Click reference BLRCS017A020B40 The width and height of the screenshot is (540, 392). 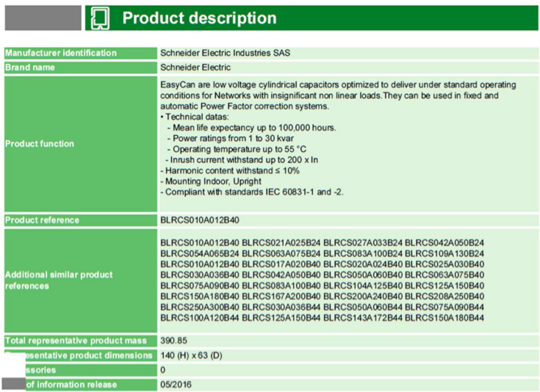point(281,264)
